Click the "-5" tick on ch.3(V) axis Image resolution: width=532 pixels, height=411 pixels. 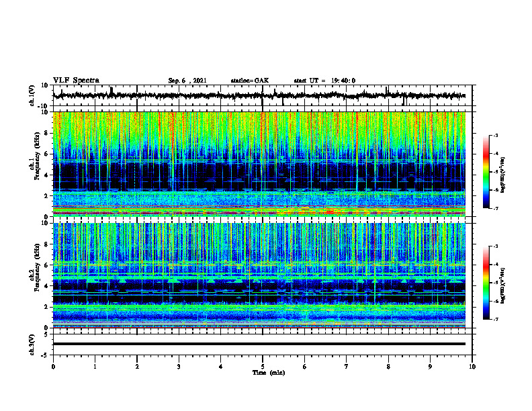[x=46, y=355]
